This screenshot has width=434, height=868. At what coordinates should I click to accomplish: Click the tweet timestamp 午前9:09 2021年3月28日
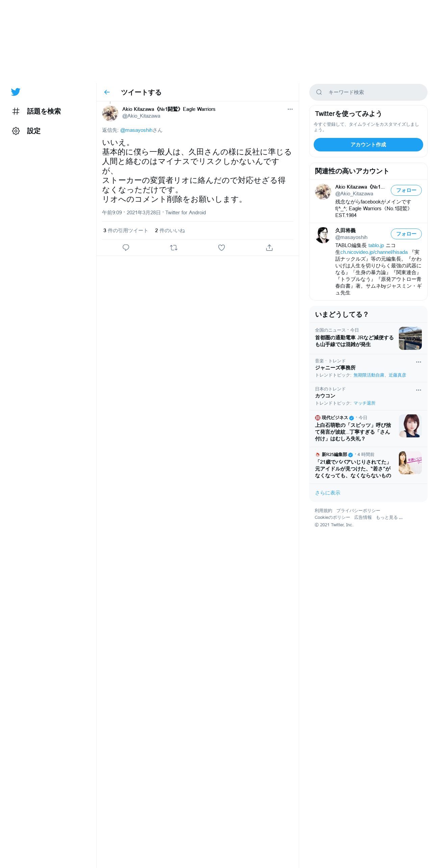[131, 213]
